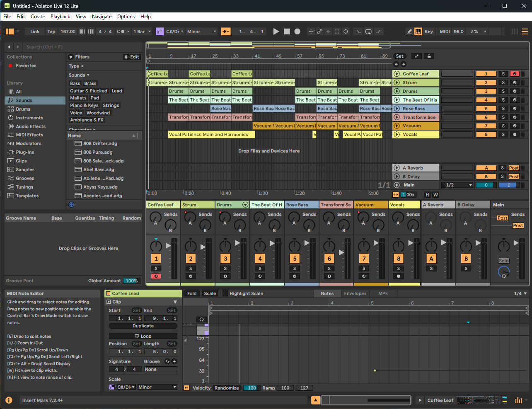Enable the Highlight Scale checkbox
The width and height of the screenshot is (532, 409).
(x=225, y=293)
